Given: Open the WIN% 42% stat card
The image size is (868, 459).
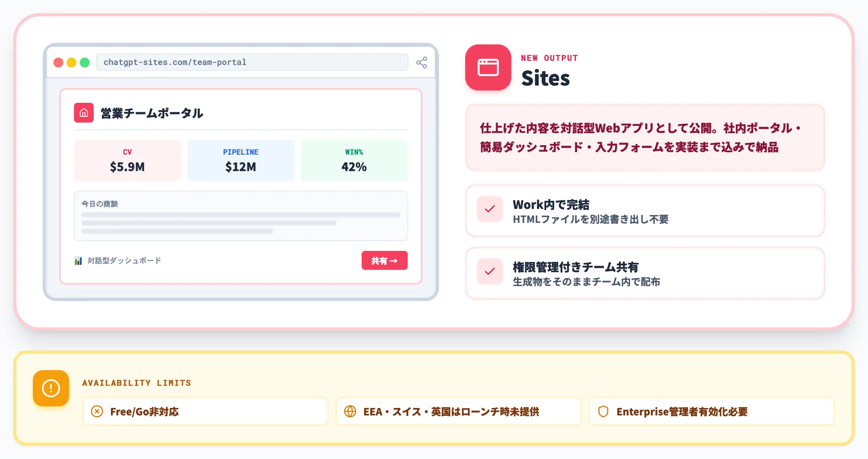Looking at the screenshot, I should click(354, 160).
